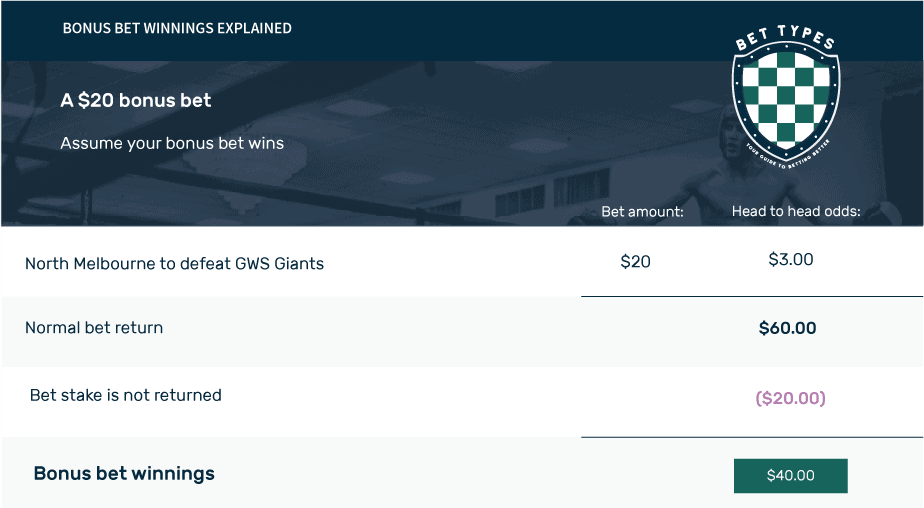Select the 'BONUS BET WINNINGS EXPLAINED' header title
Viewport: 924px width, 508px height.
[x=177, y=28]
